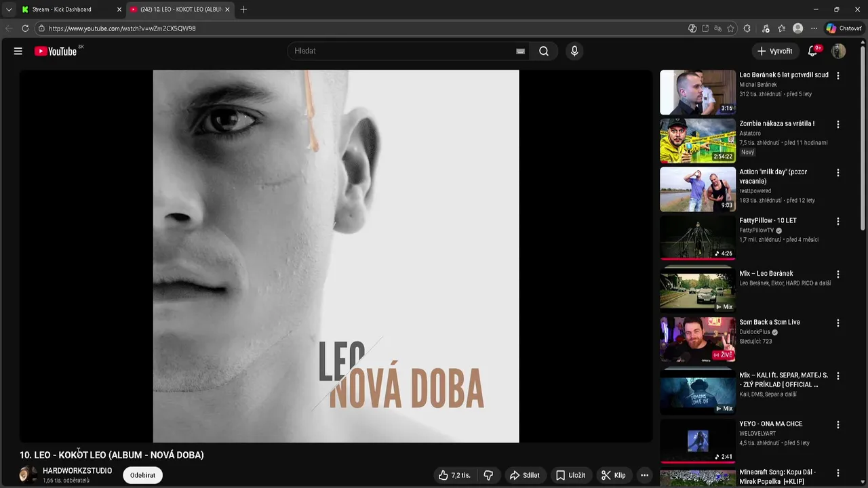Close the Stream - Kick Dashboard tab
868x488 pixels.
point(119,9)
